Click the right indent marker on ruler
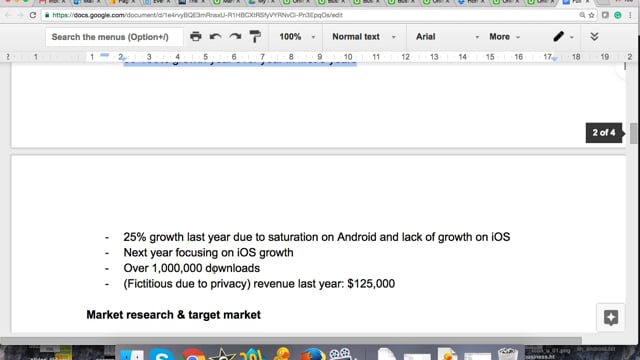Image resolution: width=640 pixels, height=360 pixels. tap(554, 59)
